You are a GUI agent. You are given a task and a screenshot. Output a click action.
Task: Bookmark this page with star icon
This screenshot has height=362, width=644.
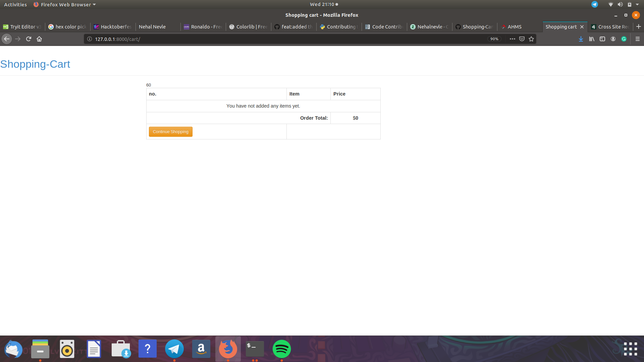pos(531,39)
